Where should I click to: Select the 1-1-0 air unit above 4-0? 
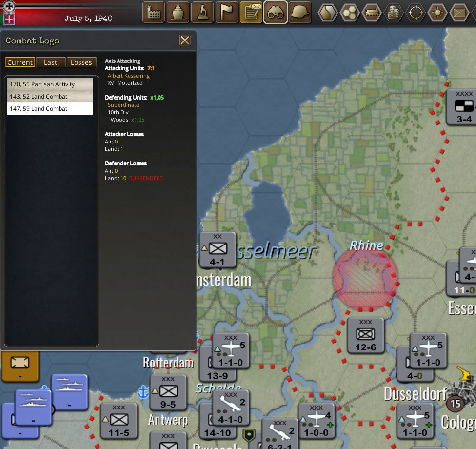tap(428, 350)
